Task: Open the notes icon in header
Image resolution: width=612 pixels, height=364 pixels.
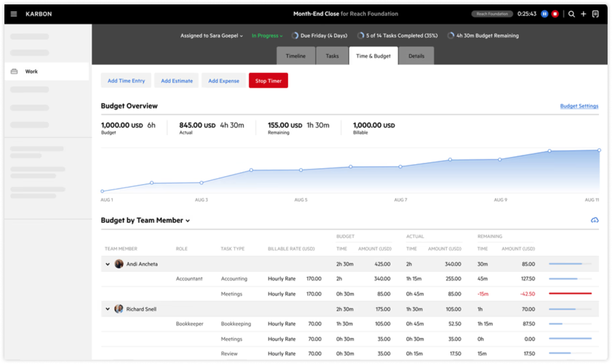Action: point(596,14)
